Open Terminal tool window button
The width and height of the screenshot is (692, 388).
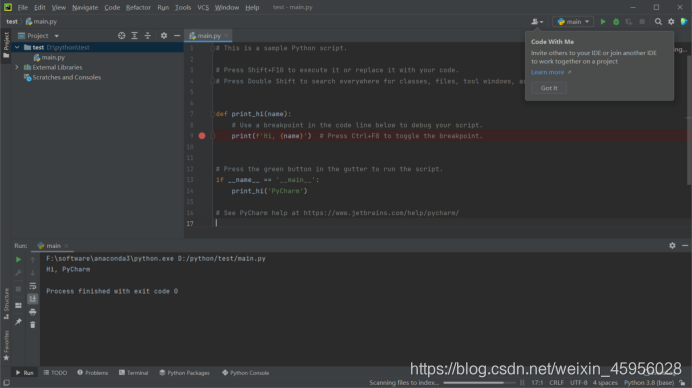[133, 373]
